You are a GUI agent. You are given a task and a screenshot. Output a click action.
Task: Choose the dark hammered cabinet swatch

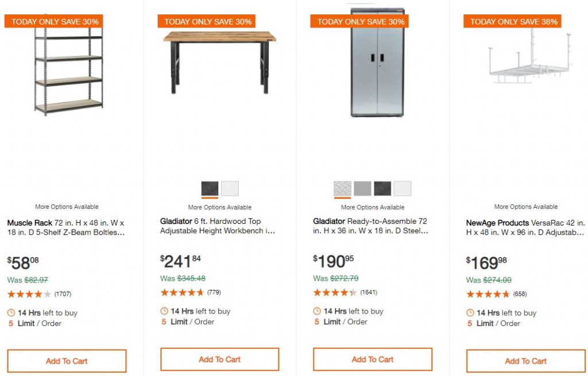(382, 188)
